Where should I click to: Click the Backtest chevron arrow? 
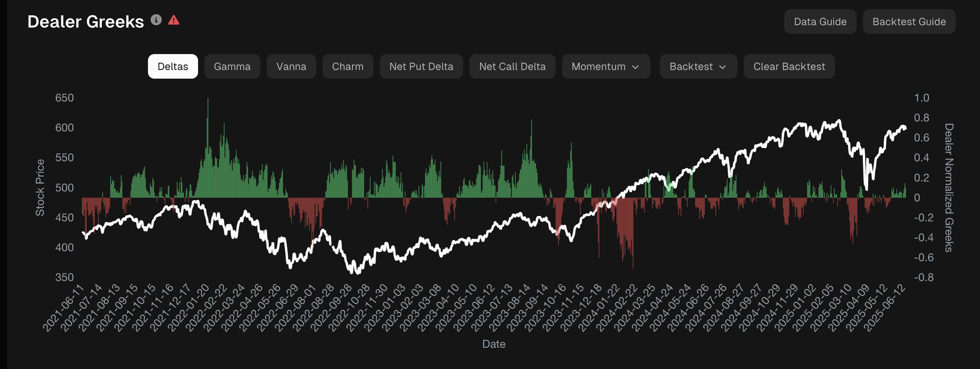point(723,67)
